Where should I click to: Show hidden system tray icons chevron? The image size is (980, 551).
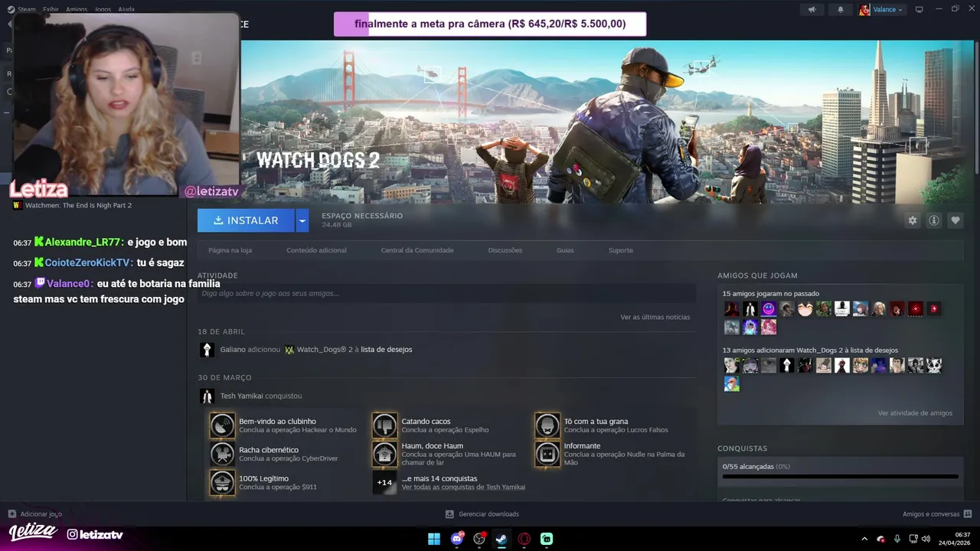[864, 539]
